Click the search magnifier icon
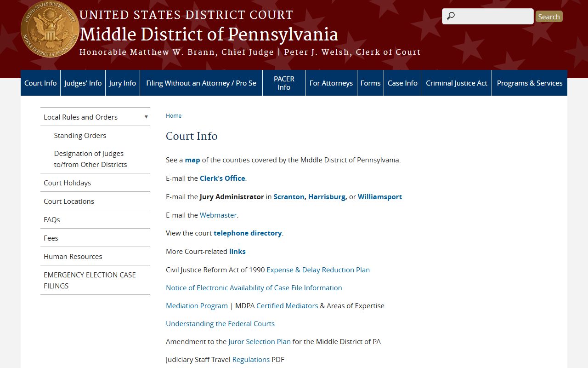The height and width of the screenshot is (368, 588). coord(451,16)
